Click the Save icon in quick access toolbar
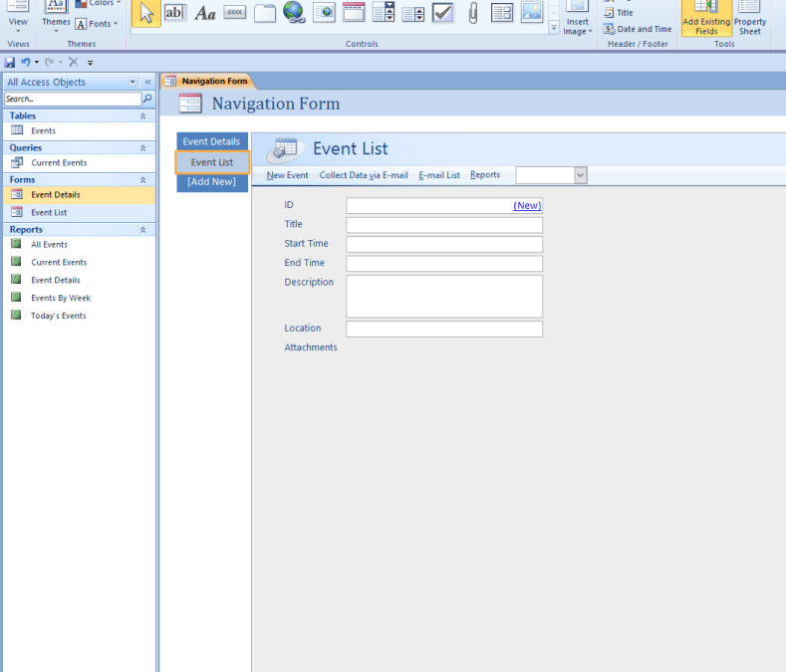This screenshot has height=672, width=786. pyautogui.click(x=9, y=62)
